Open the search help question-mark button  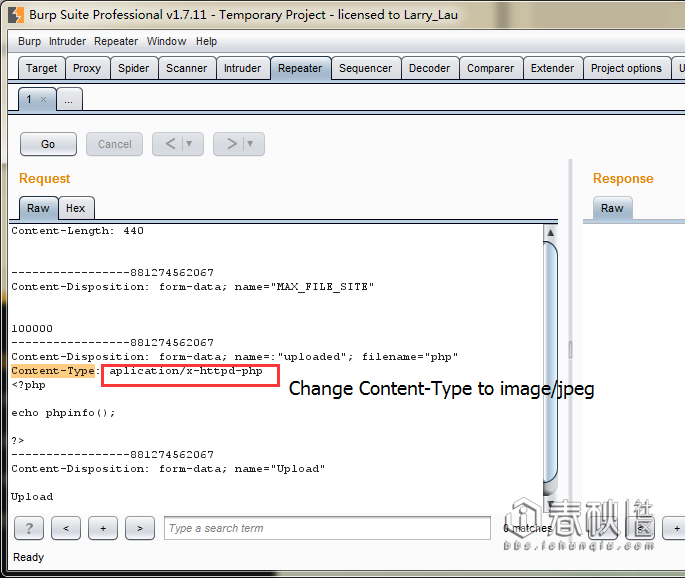tap(29, 528)
